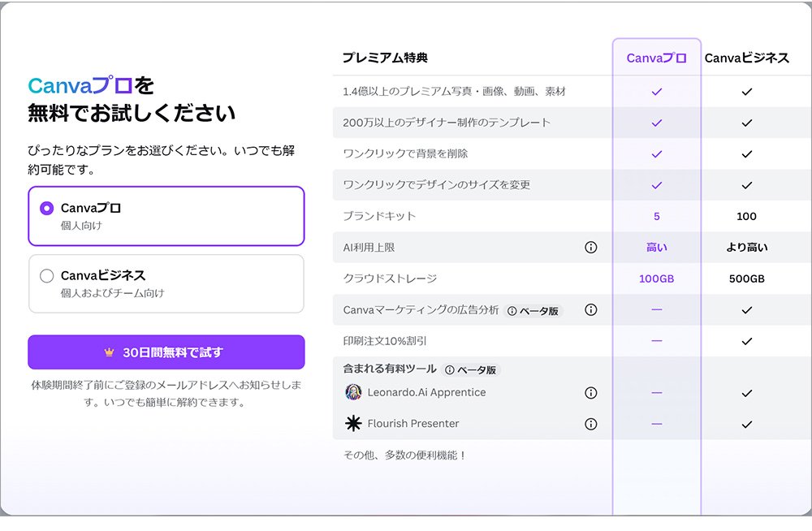The image size is (812, 531).
Task: Click the Canvaプロ checkmark for design resize row
Action: tap(656, 184)
